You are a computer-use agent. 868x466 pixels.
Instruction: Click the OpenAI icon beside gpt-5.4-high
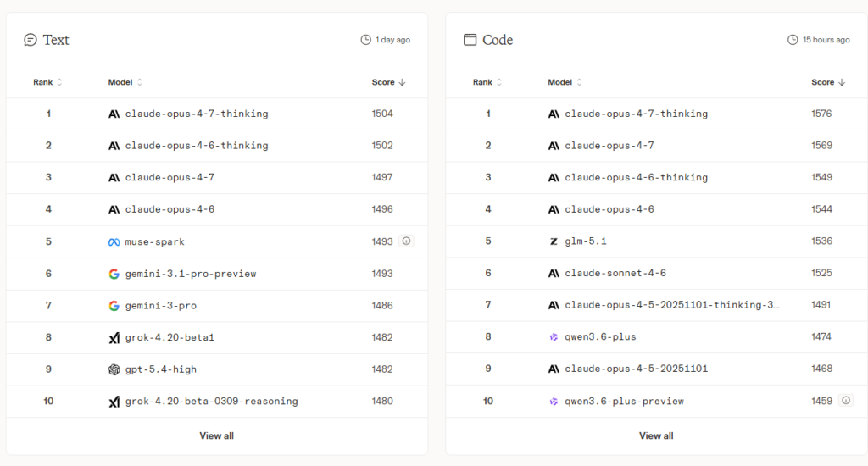pyautogui.click(x=114, y=369)
